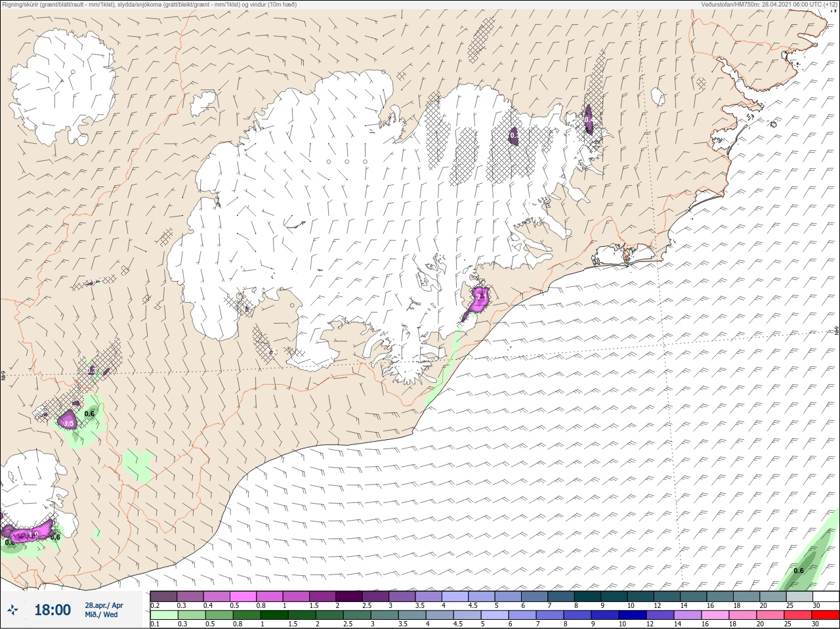Click the 0.6 value on the green band at bottom-right
Screen dimensions: 840x629
799,571
